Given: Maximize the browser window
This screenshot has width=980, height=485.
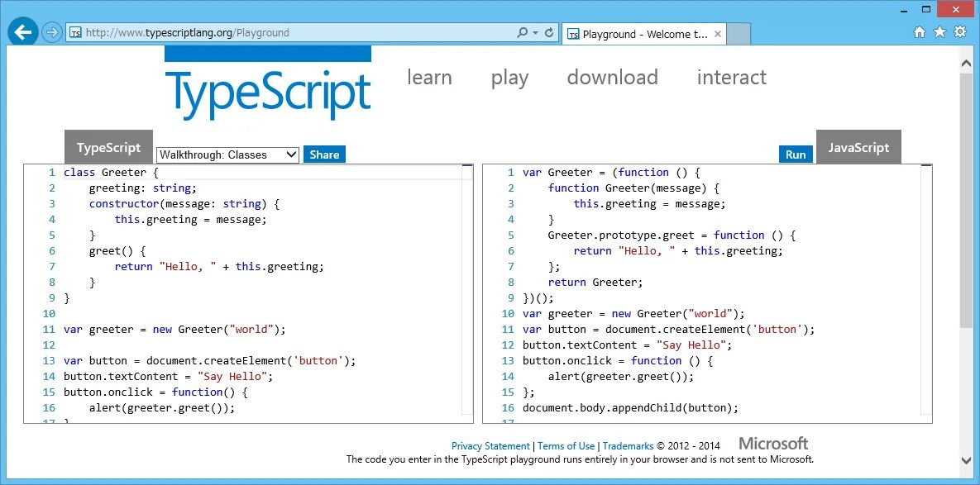Looking at the screenshot, I should click(926, 8).
